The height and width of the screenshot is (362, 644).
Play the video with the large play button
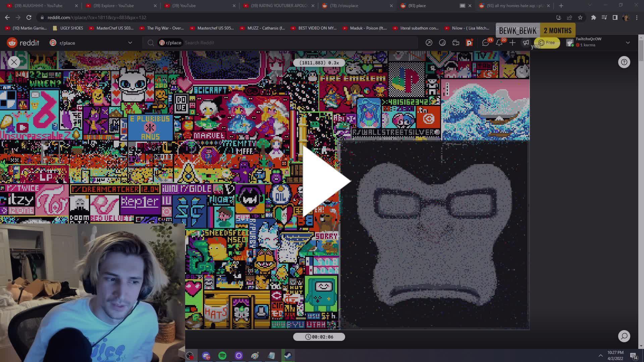pos(326,181)
